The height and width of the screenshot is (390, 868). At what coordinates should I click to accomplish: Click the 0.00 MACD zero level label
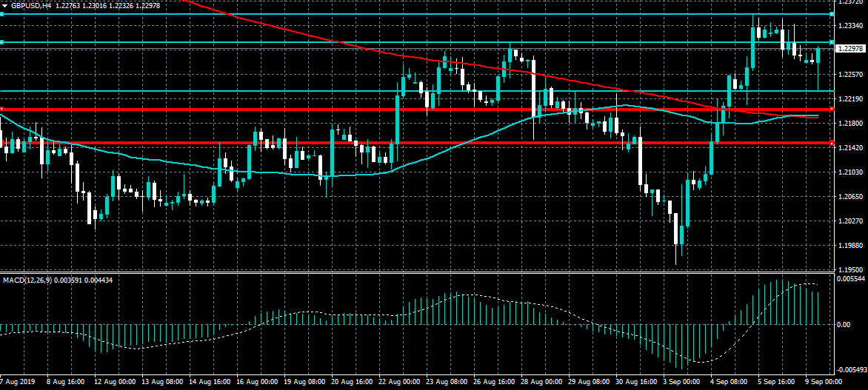tap(844, 325)
